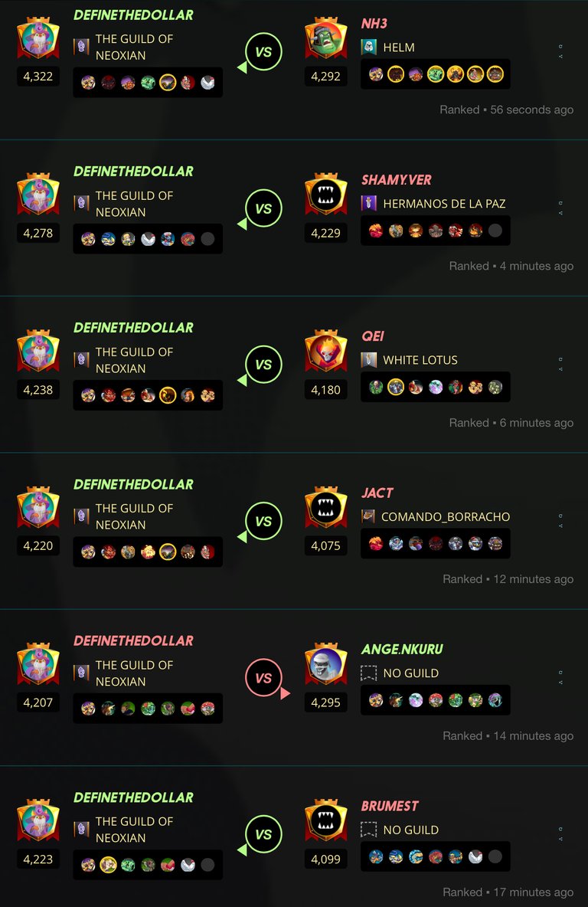The height and width of the screenshot is (907, 588).
Task: Click the VS button for the SHAMY.VER match
Action: click(263, 208)
